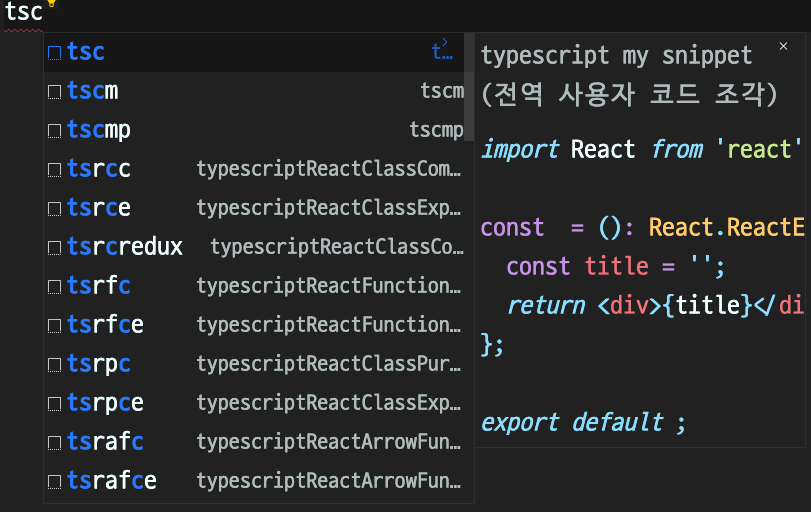Click the snippet icon beside tsrfce
Image resolution: width=811 pixels, height=512 pixels.
[x=54, y=326]
